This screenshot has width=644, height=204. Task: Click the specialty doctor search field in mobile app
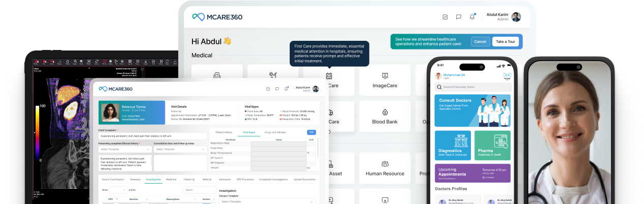click(472, 87)
